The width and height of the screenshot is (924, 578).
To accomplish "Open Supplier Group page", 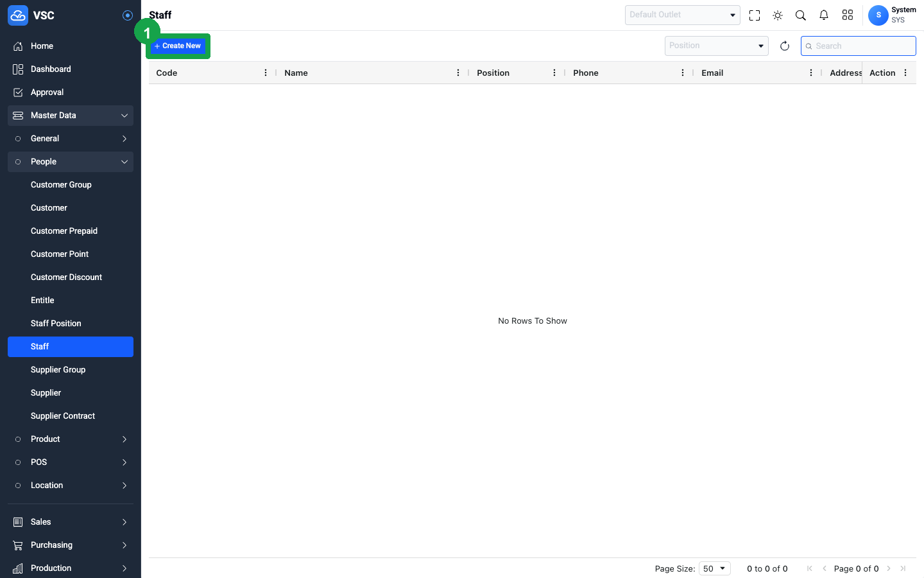I will [x=71, y=370].
